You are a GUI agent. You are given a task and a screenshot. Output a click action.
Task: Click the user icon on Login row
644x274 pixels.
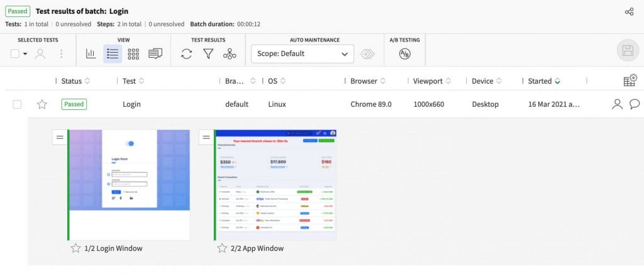point(618,104)
